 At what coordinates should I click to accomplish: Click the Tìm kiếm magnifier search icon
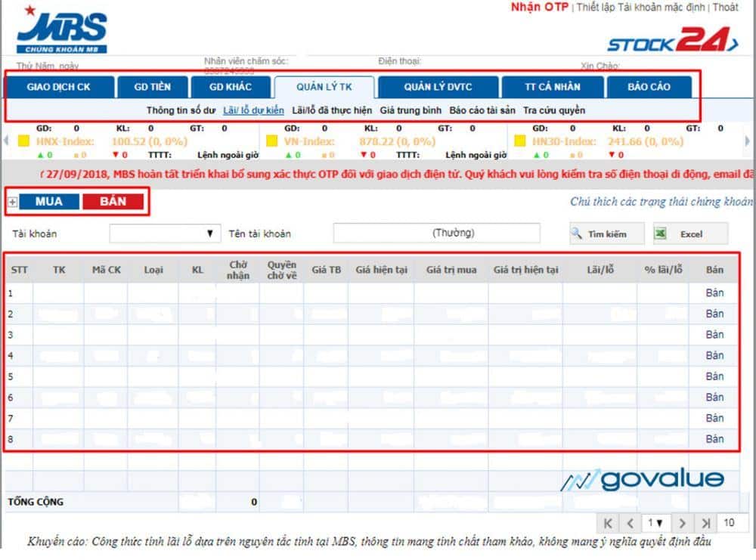(577, 234)
